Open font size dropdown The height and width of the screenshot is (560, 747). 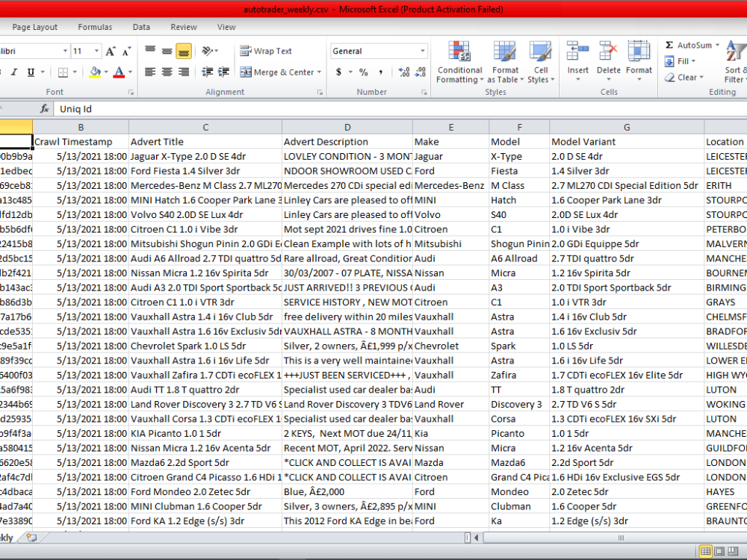tap(96, 51)
